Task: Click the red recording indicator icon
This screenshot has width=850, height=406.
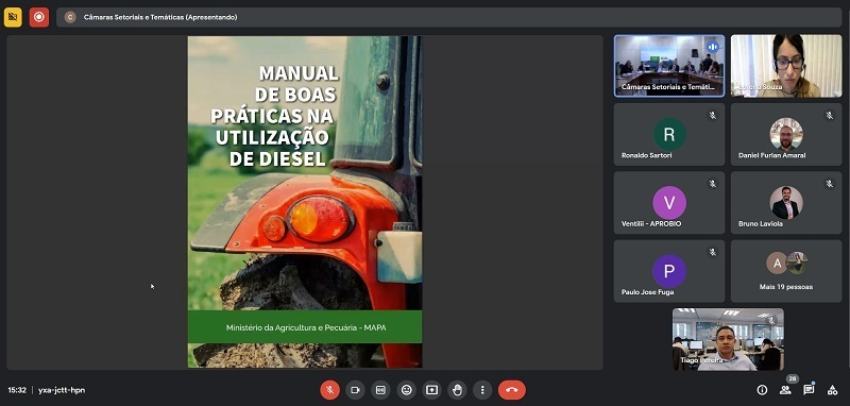Action: pyautogui.click(x=39, y=17)
